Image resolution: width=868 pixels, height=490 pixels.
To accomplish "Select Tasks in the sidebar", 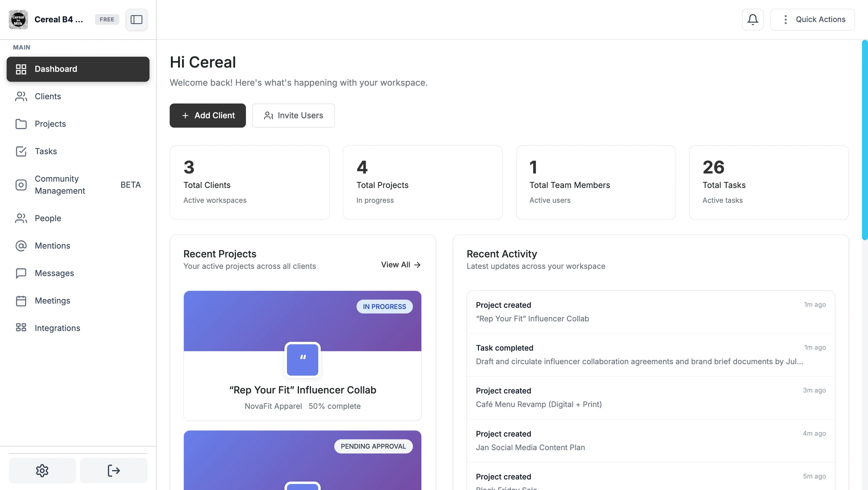I will click(x=46, y=151).
